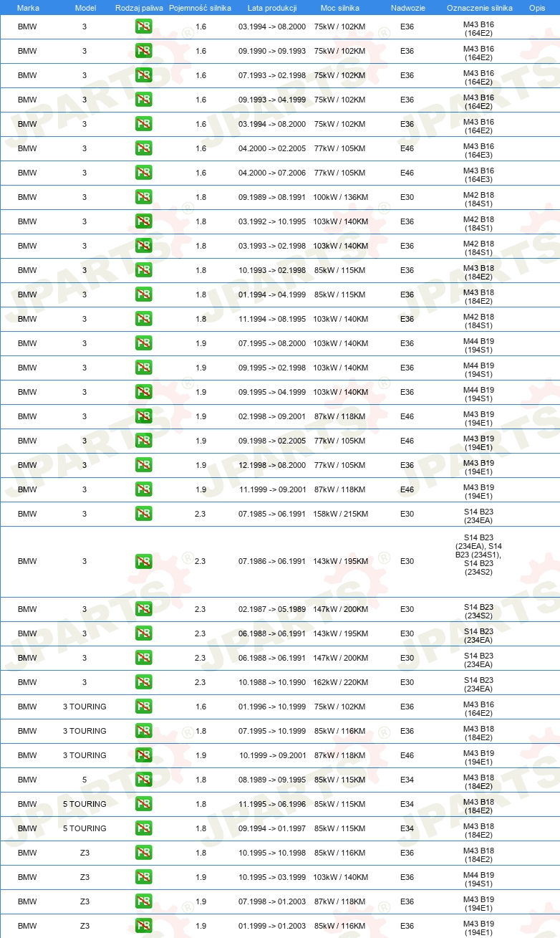Click E34 in row 08.1989 -> 09.1995
Screen dimensions: 560x938
407,780
